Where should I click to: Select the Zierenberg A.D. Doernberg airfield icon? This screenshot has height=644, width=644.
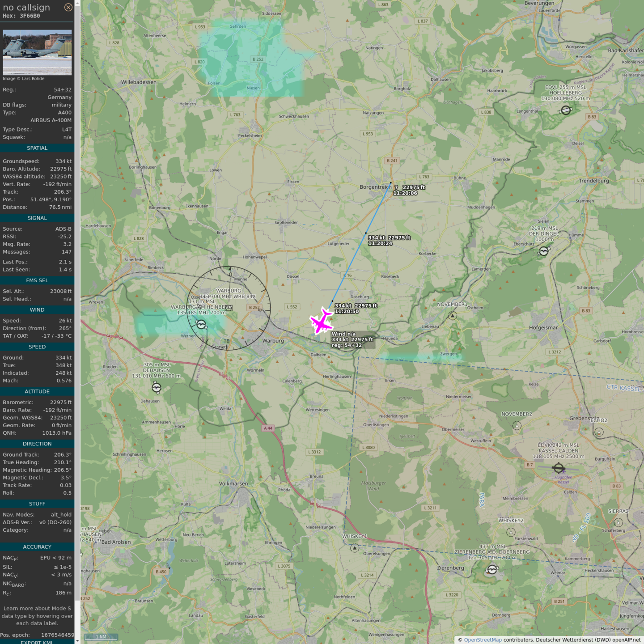492,569
